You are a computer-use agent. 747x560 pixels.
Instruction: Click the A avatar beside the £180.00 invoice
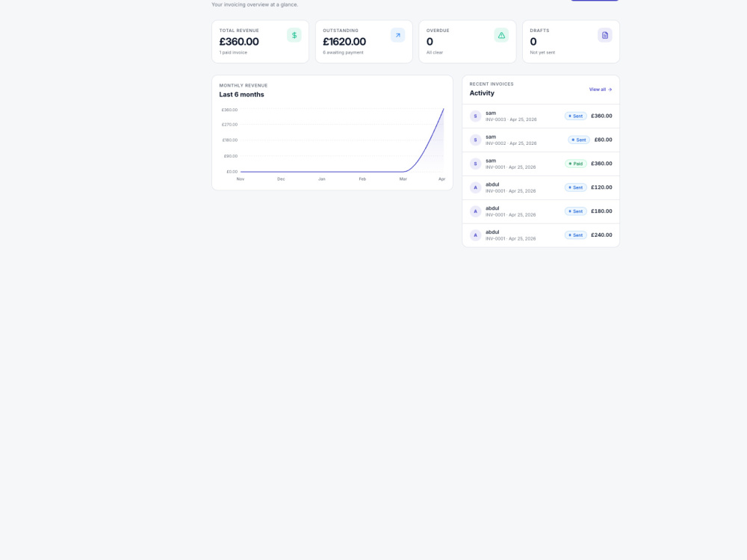point(475,211)
